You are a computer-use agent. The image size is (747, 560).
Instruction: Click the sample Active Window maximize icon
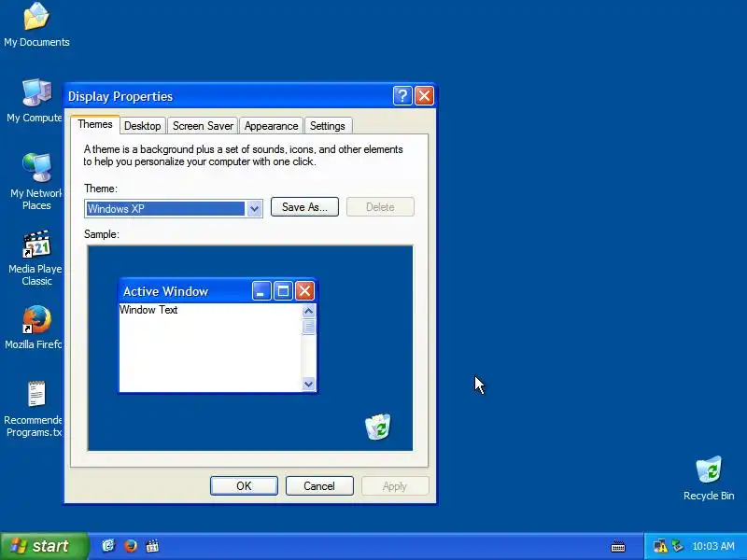click(x=283, y=291)
